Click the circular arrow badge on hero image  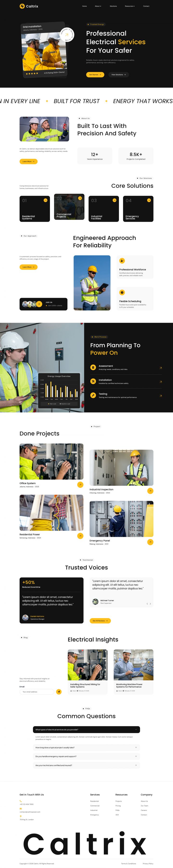67,35
